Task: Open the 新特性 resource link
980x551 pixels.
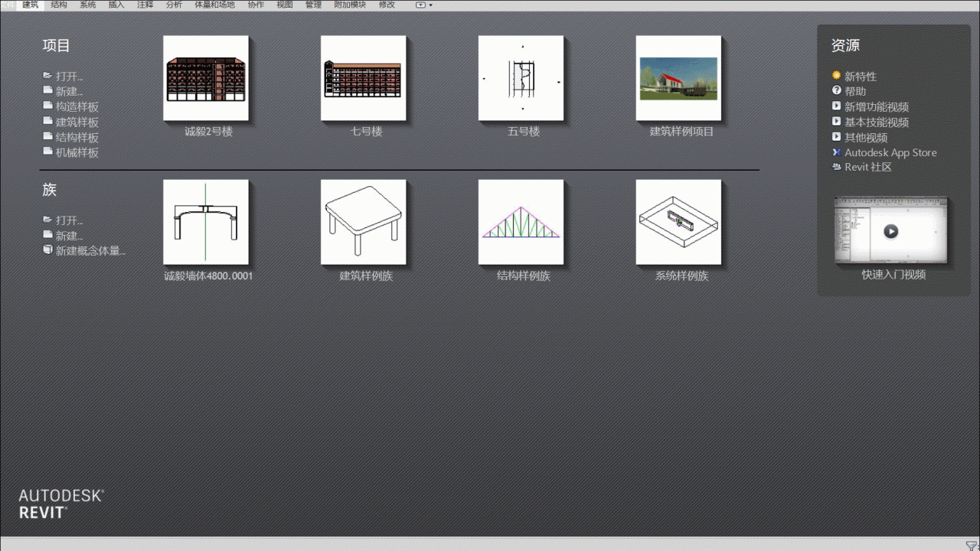Action: tap(861, 77)
